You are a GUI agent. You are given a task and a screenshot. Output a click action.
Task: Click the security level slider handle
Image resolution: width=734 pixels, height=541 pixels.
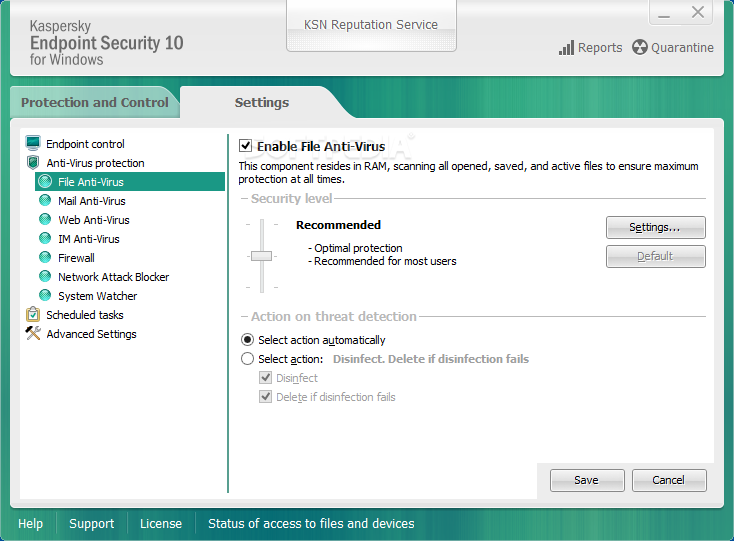[261, 256]
